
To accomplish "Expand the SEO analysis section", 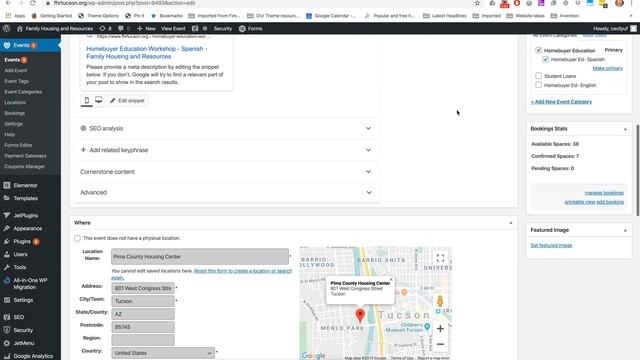I will click(x=227, y=128).
